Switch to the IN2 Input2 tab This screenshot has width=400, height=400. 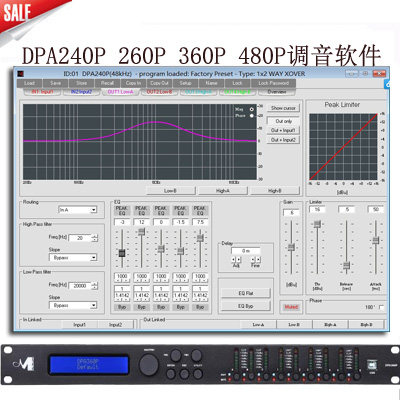pyautogui.click(x=81, y=92)
